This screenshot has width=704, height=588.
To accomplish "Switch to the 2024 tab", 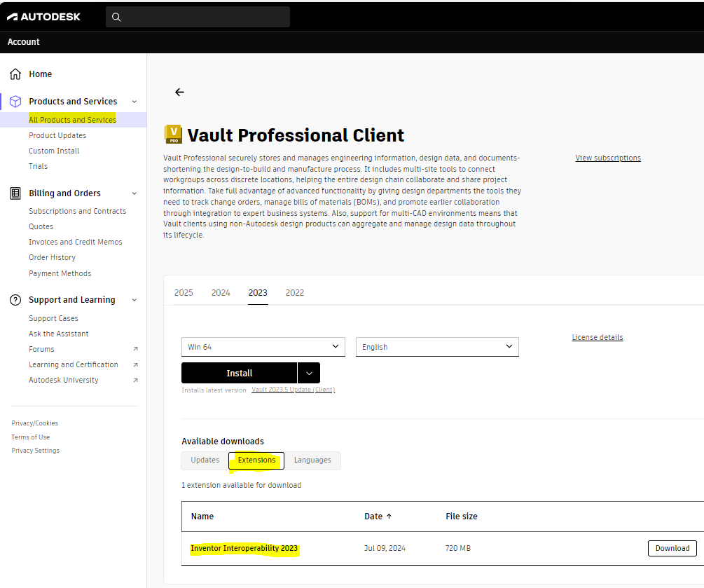I will (x=221, y=292).
